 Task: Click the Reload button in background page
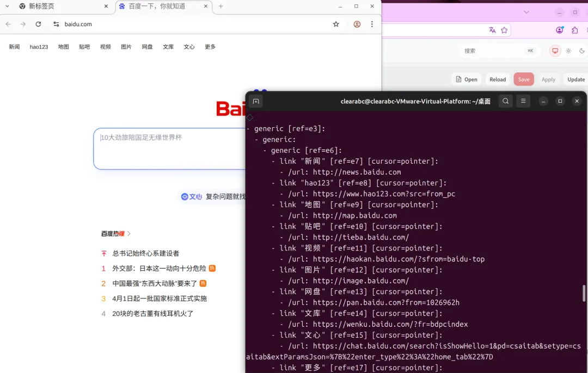pos(498,79)
